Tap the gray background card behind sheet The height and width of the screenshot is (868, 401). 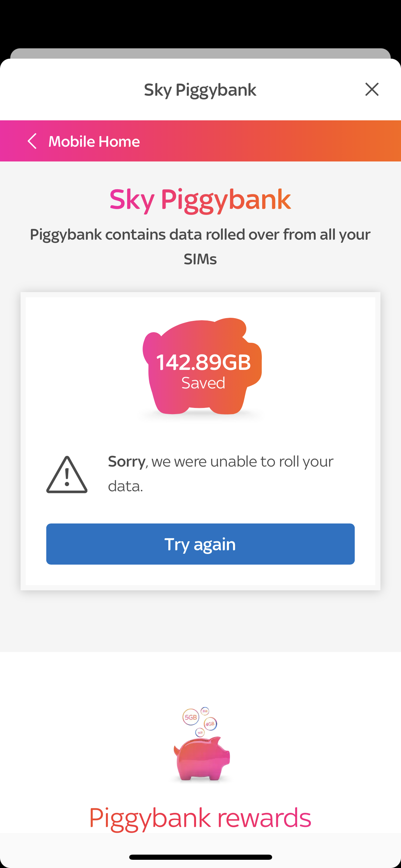[x=200, y=53]
